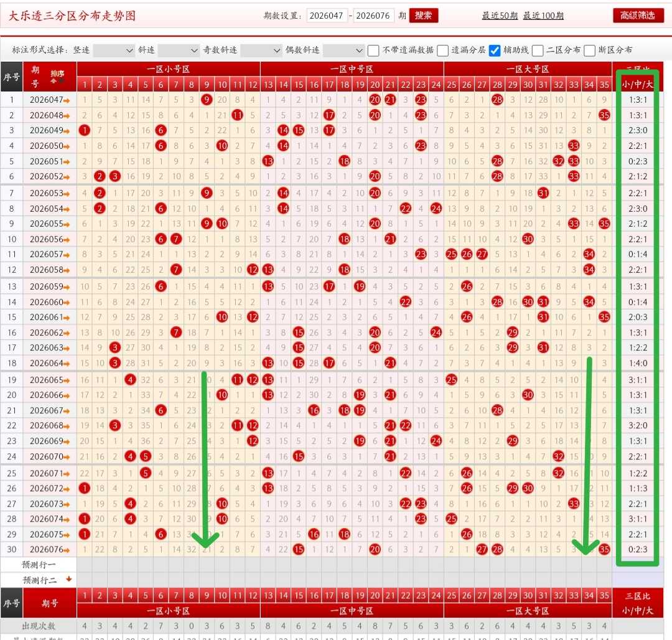Viewport: 672px width, 640px height.
Task: Click the arrow icon next to 2026052
Action: click(67, 177)
